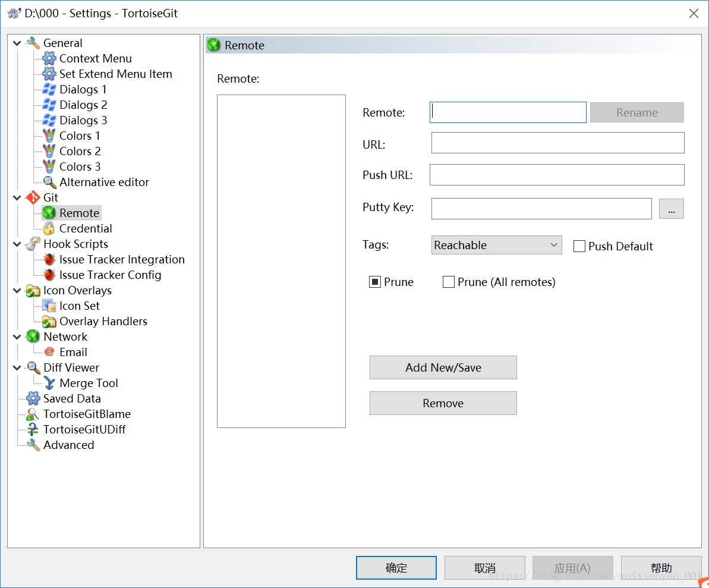Click the Dialogs 3 windows icon
This screenshot has width=709, height=588.
(49, 120)
